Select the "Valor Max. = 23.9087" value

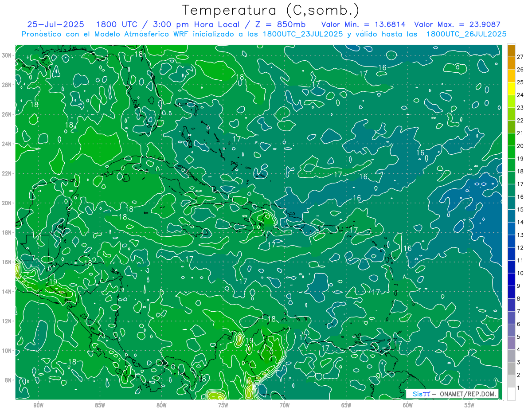click(457, 24)
